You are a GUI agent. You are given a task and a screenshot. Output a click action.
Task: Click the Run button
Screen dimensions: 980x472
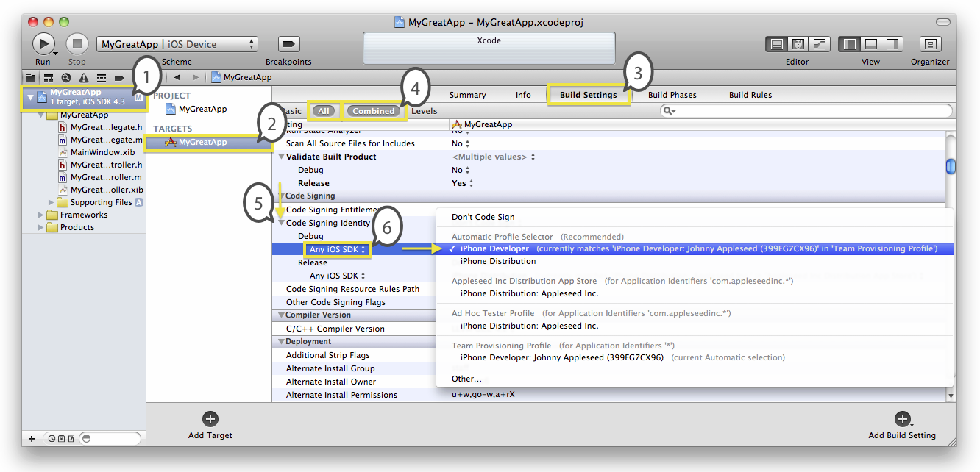(x=43, y=43)
